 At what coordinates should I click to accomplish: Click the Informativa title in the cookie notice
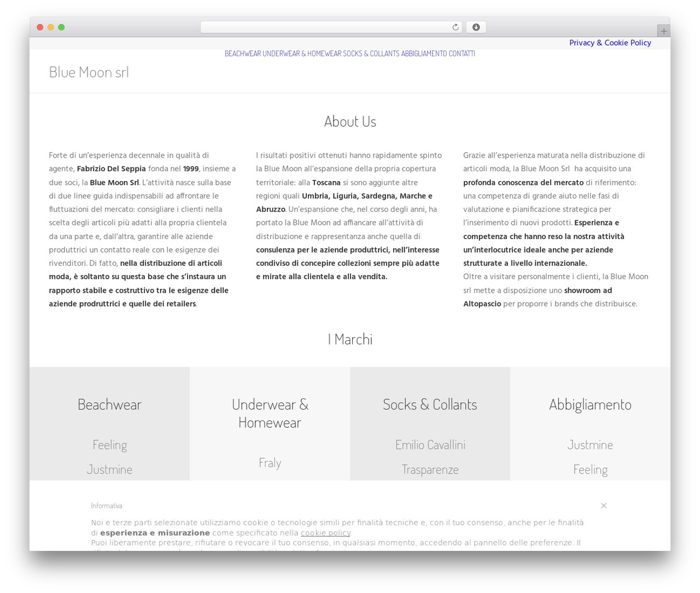[x=107, y=505]
